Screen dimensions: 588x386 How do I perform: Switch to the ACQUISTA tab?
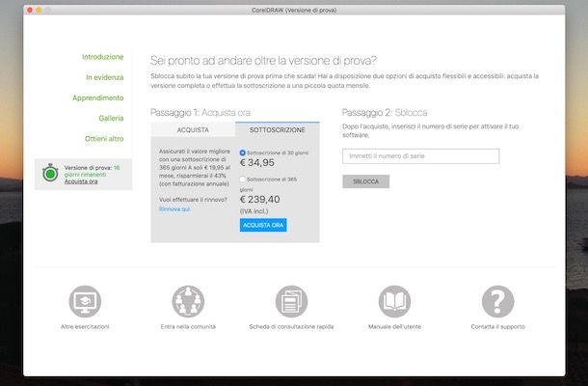tap(193, 129)
